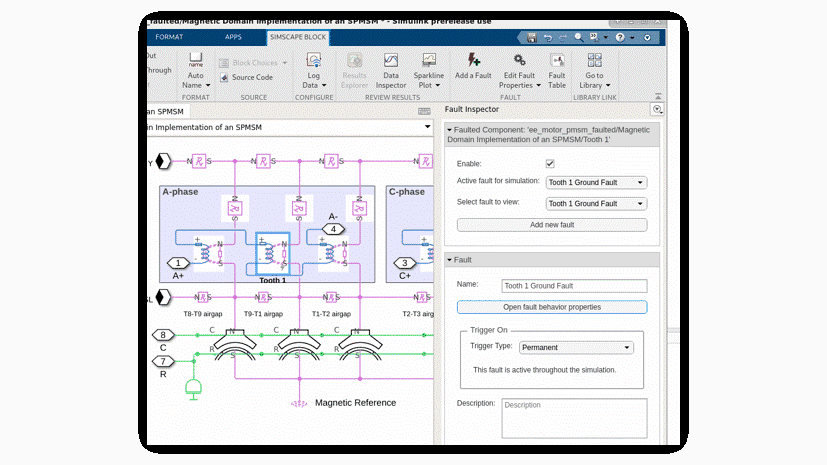
Task: Open Select fault to view dropdown
Action: [x=596, y=203]
